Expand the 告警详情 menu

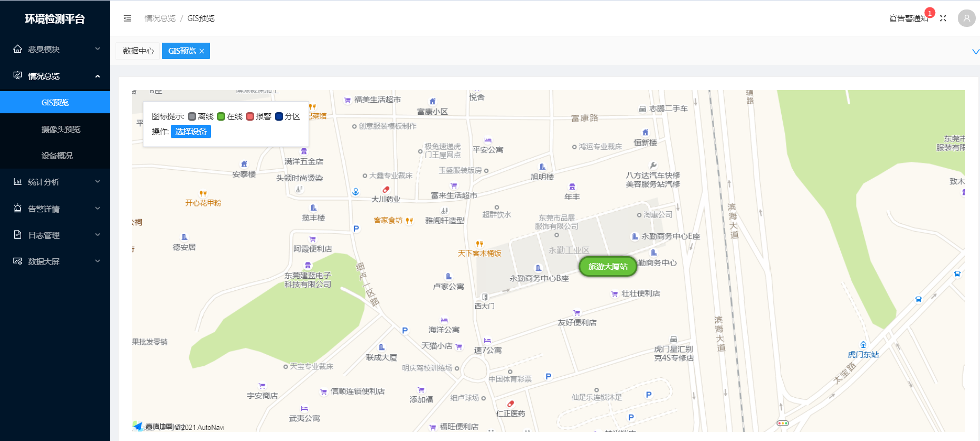98,209
